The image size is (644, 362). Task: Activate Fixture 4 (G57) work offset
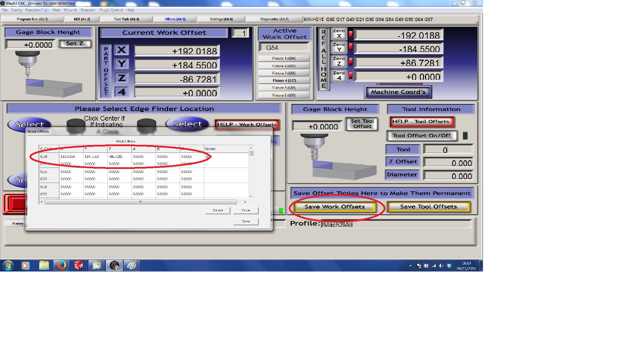pos(284,80)
